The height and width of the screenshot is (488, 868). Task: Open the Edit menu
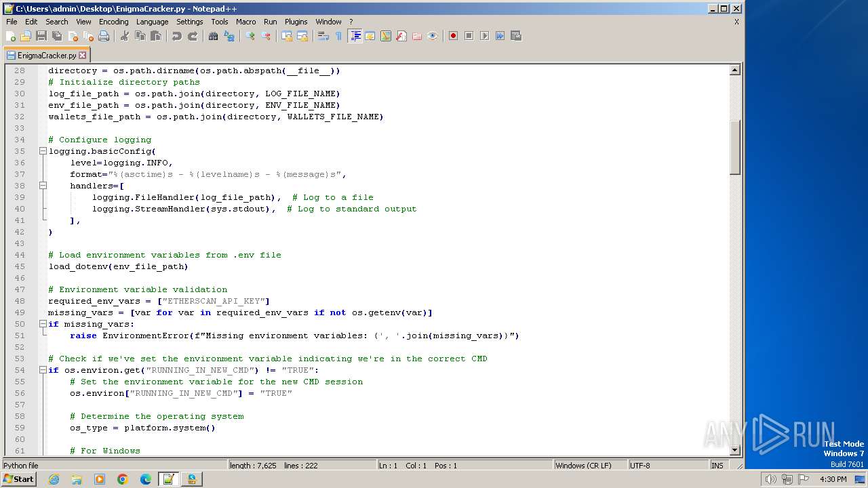point(31,22)
